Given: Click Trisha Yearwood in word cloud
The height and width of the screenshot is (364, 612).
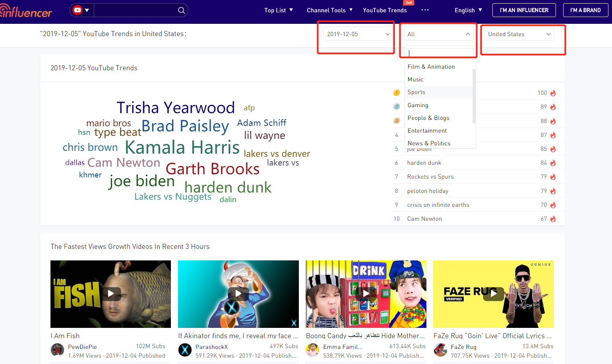Looking at the screenshot, I should click(x=176, y=108).
